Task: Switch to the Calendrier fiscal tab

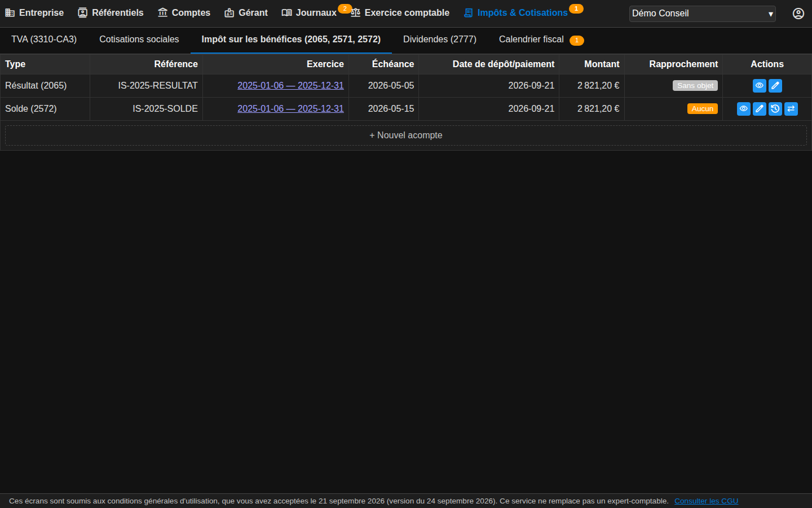Action: (541, 40)
